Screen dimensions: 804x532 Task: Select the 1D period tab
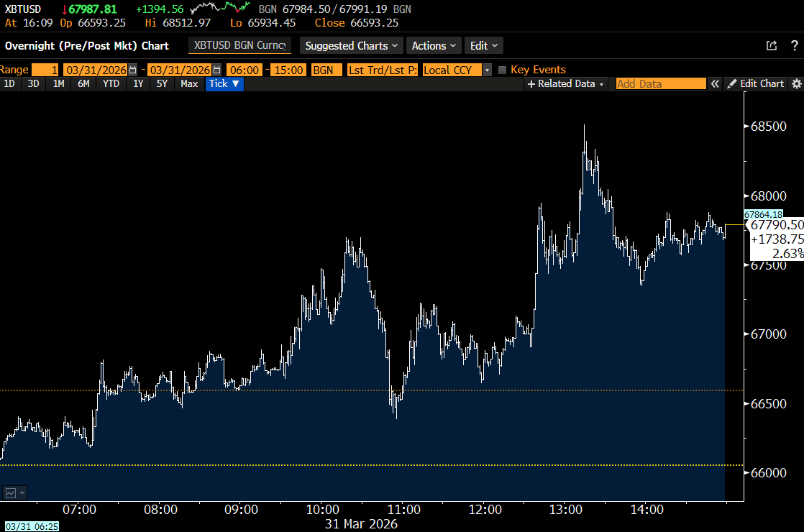[x=9, y=84]
